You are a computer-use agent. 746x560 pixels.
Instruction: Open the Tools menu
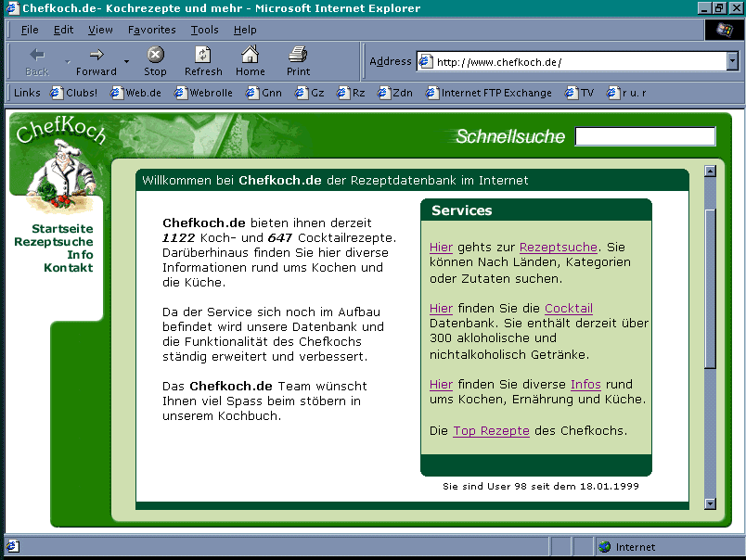tap(204, 30)
